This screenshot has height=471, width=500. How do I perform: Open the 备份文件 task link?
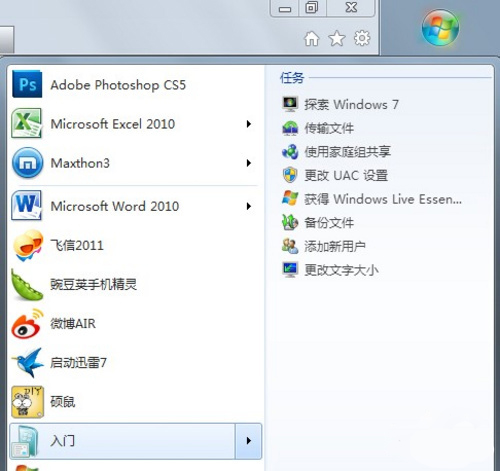pos(329,223)
